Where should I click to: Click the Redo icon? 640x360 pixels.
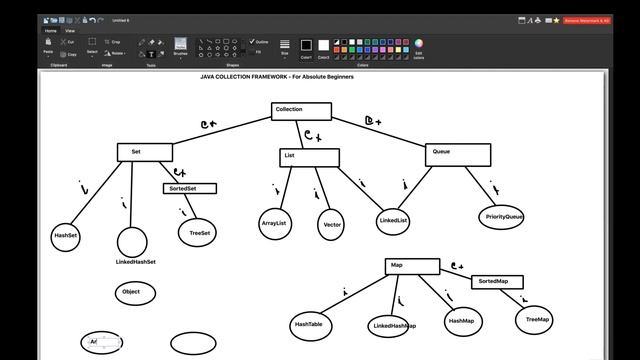point(100,20)
